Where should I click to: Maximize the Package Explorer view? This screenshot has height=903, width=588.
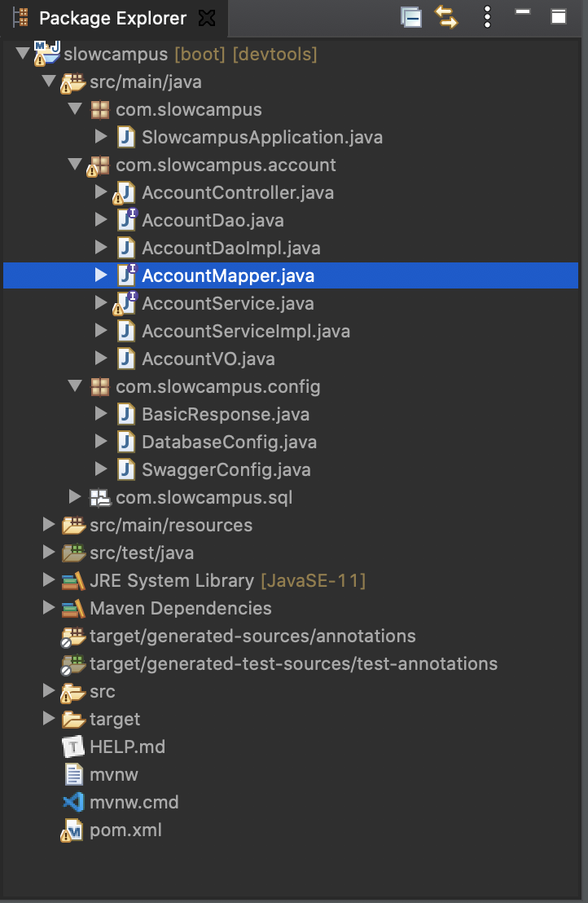[559, 16]
